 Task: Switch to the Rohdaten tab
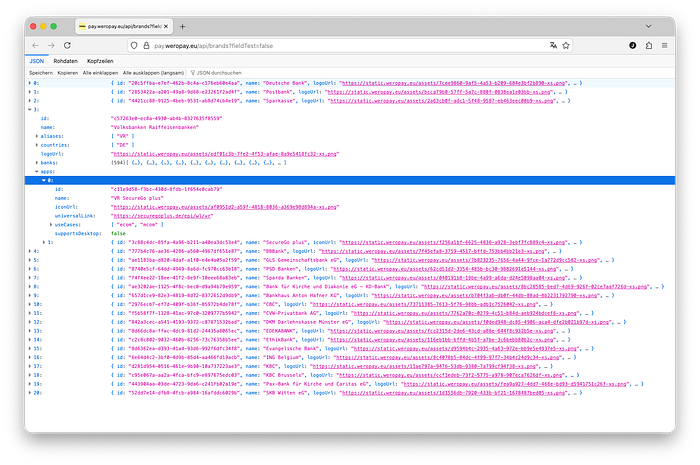point(66,61)
